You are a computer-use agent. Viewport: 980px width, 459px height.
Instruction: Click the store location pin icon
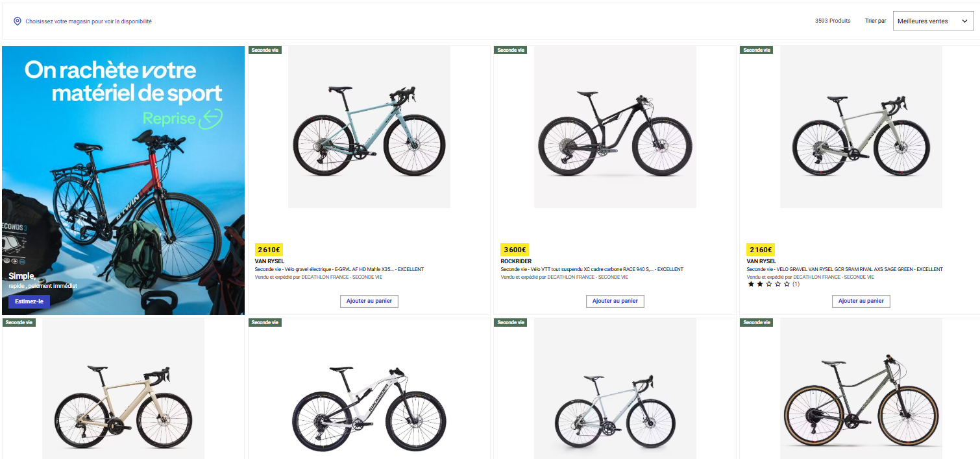[18, 21]
